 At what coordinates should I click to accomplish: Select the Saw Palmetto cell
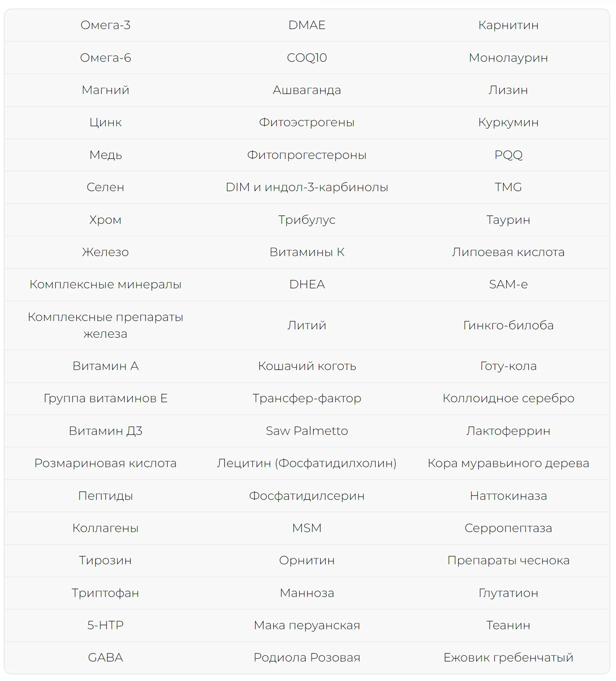coord(307,431)
